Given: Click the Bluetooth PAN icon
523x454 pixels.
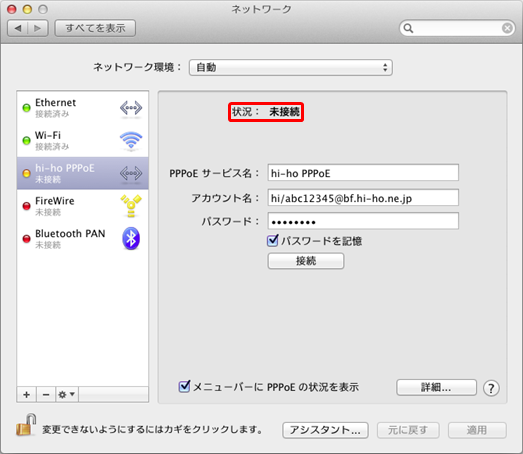Looking at the screenshot, I should pyautogui.click(x=131, y=239).
